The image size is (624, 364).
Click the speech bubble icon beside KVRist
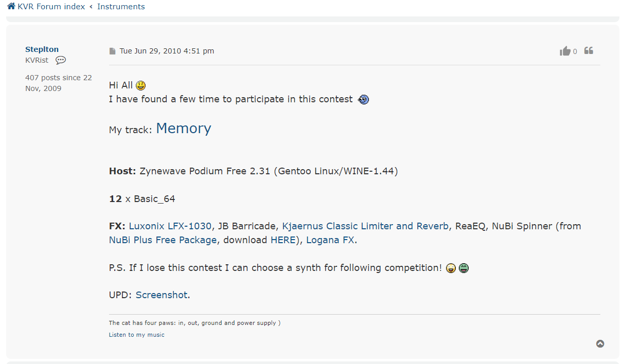(61, 60)
